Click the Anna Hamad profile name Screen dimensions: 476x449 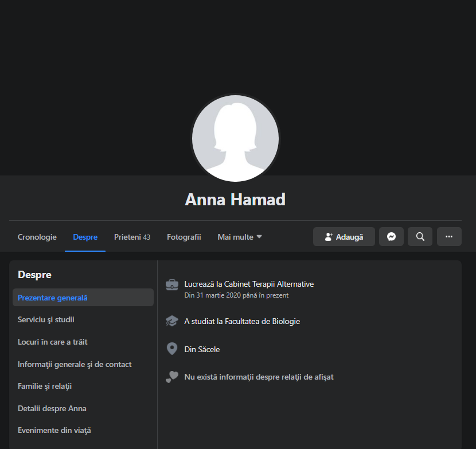point(235,200)
